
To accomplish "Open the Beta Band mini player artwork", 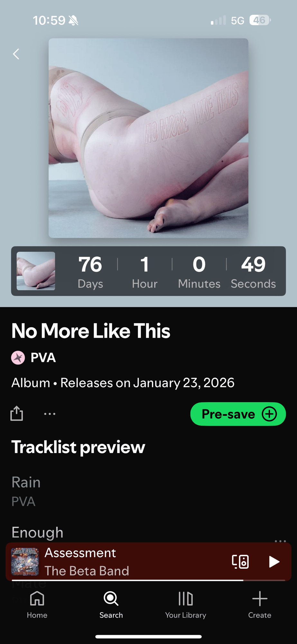I will [x=25, y=562].
